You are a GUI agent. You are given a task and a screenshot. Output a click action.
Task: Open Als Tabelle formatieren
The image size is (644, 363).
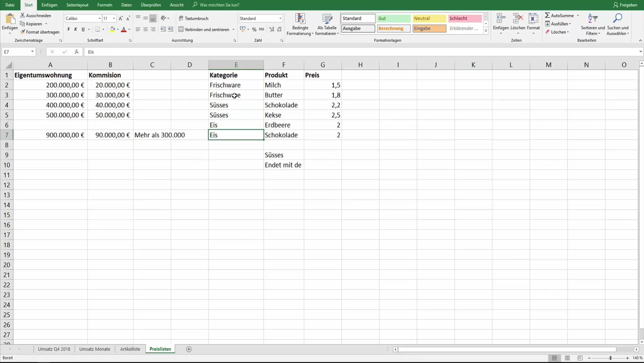click(x=327, y=24)
